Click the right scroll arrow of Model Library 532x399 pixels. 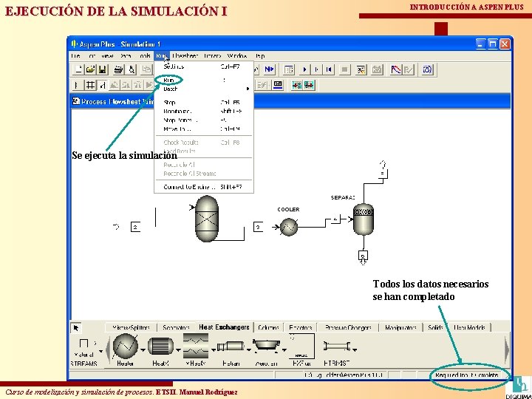[507, 349]
